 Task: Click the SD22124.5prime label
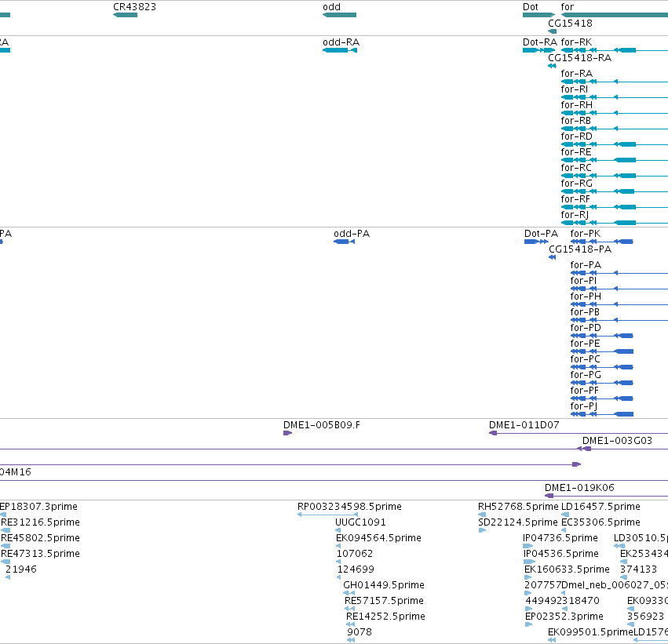(x=517, y=522)
